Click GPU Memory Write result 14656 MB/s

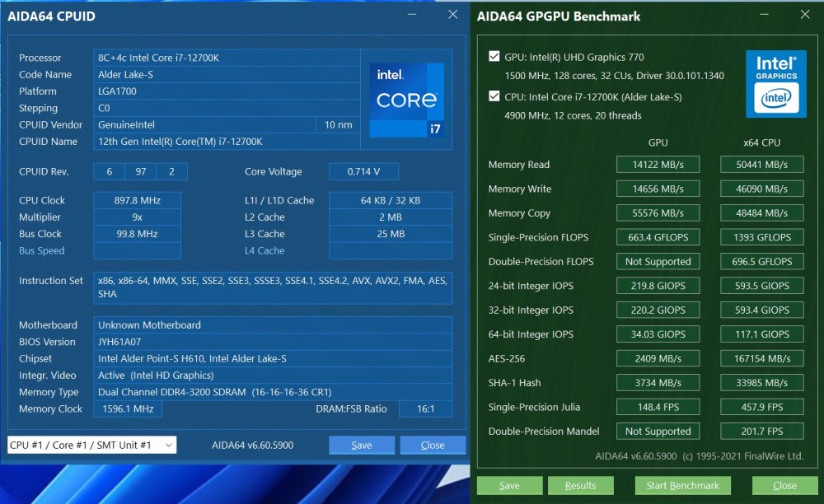[x=658, y=189]
